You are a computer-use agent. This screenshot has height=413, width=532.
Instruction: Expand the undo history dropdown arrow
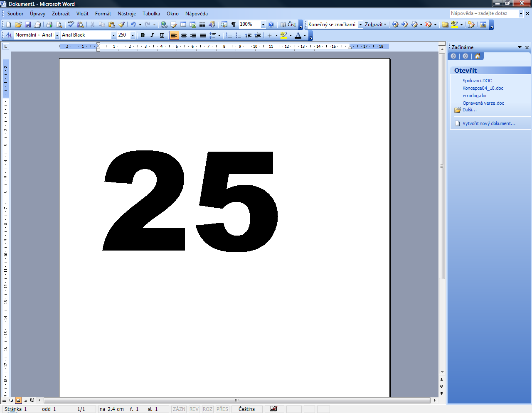(140, 25)
